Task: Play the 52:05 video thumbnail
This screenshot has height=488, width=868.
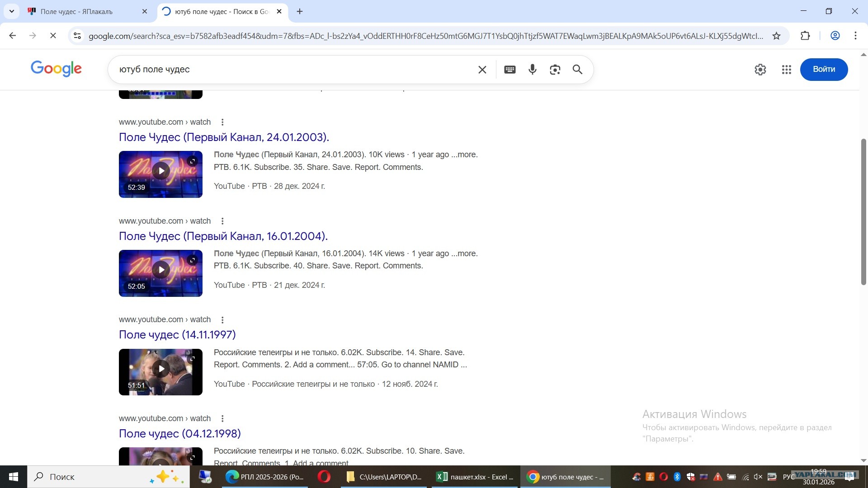Action: pos(160,270)
